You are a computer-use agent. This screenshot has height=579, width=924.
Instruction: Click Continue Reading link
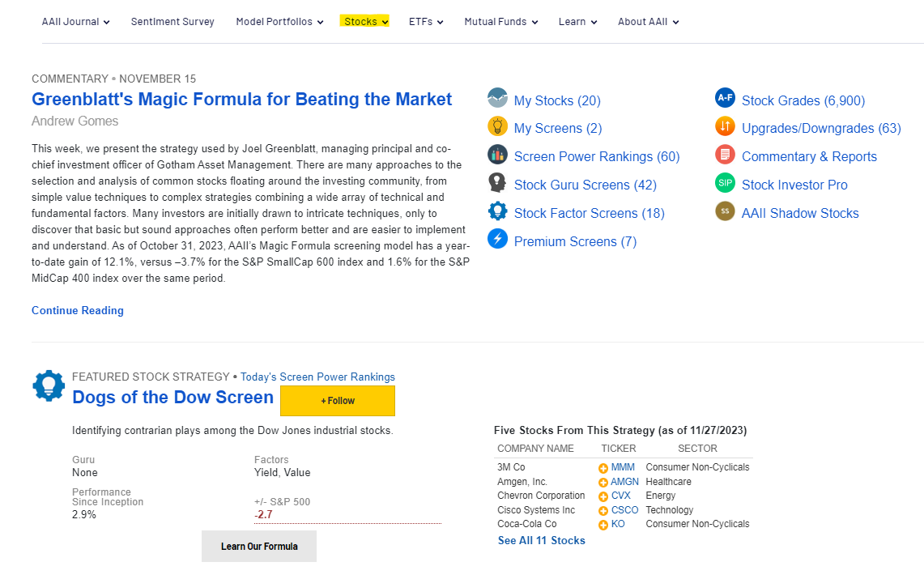click(78, 310)
